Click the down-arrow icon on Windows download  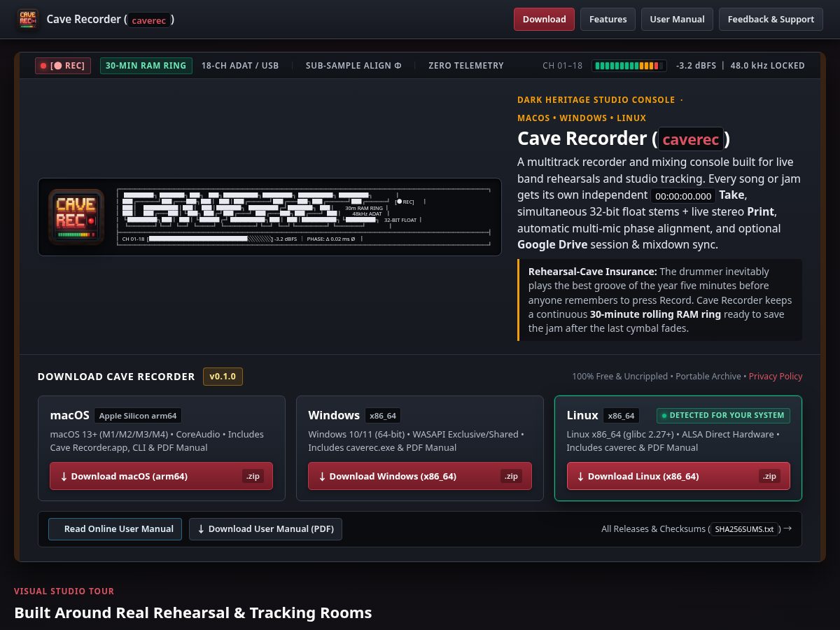point(322,477)
